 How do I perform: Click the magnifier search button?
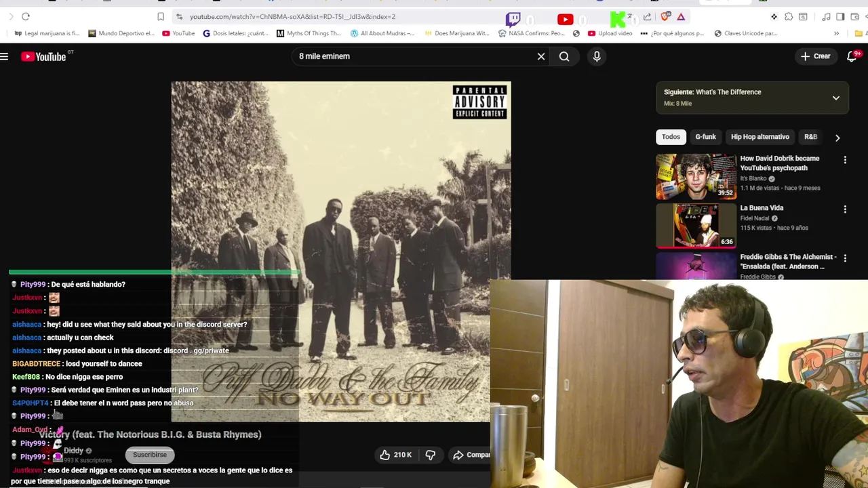(564, 56)
